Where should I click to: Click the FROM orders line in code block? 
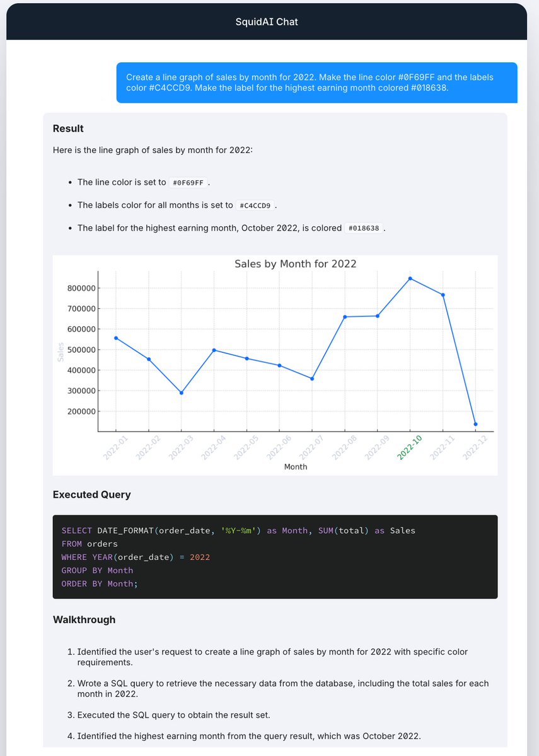(x=90, y=544)
